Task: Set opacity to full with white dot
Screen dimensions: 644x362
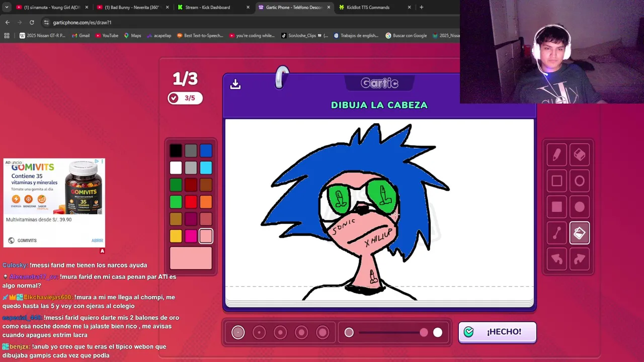Action: coord(438,332)
